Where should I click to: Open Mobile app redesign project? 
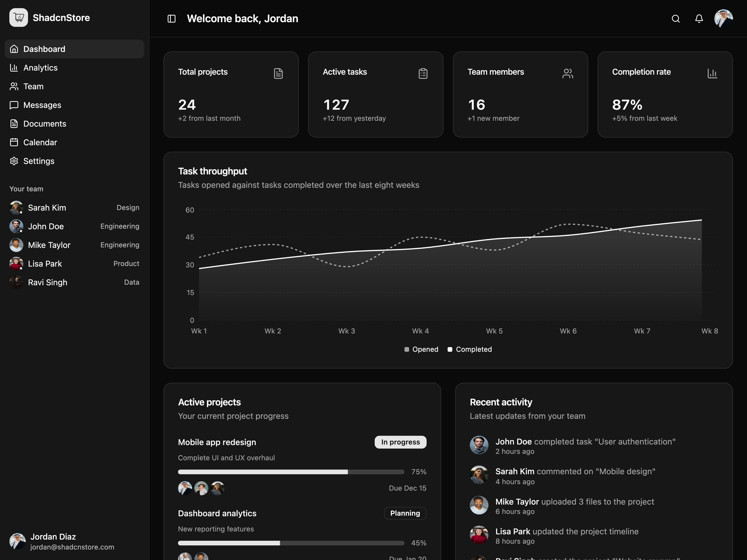217,442
